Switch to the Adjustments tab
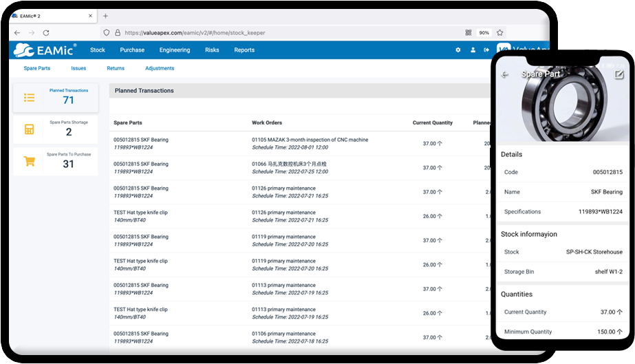 pos(160,69)
